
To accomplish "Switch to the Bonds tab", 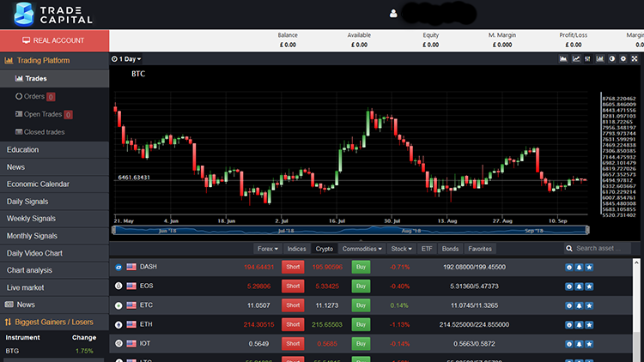I will (450, 249).
